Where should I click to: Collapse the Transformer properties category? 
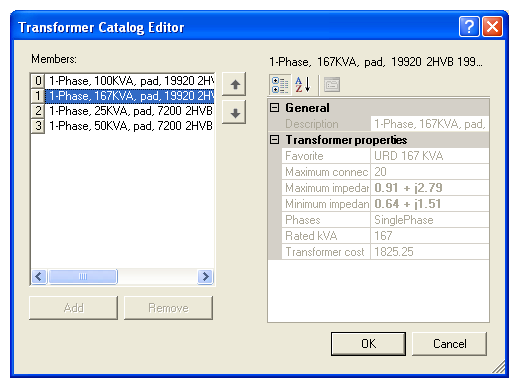(274, 140)
